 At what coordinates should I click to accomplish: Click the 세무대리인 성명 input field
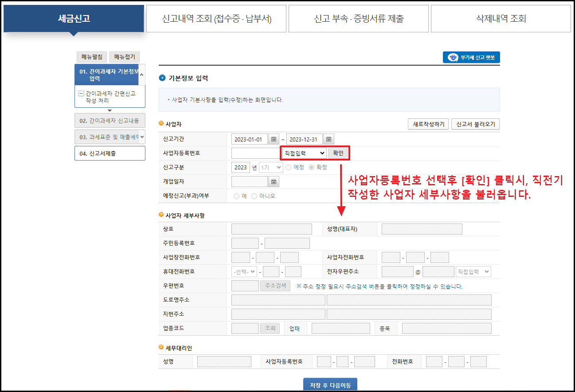click(x=224, y=361)
